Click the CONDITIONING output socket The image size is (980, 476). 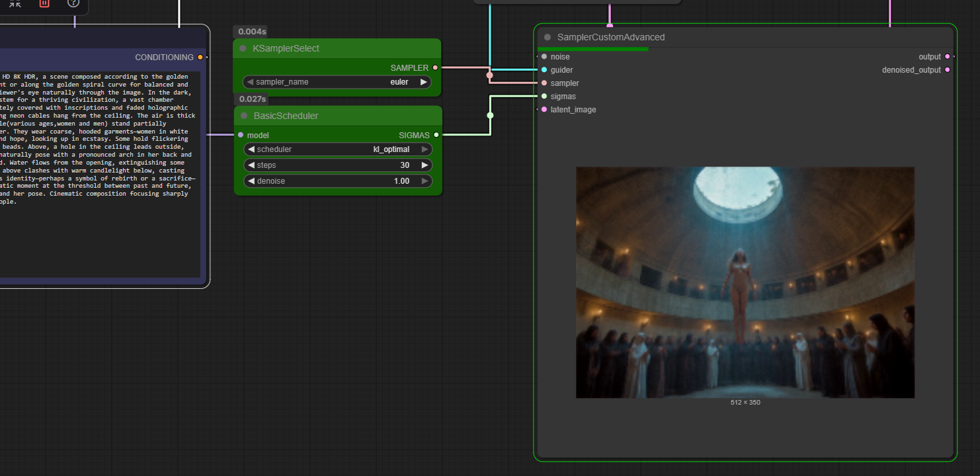click(x=200, y=58)
